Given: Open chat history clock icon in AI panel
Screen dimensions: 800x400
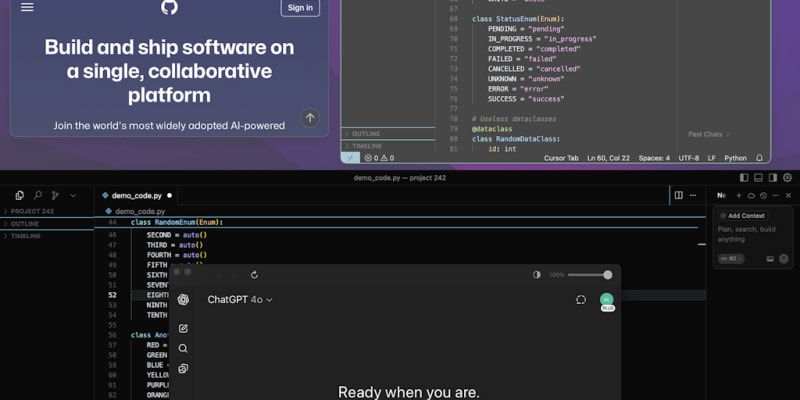Looking at the screenshot, I should point(763,195).
